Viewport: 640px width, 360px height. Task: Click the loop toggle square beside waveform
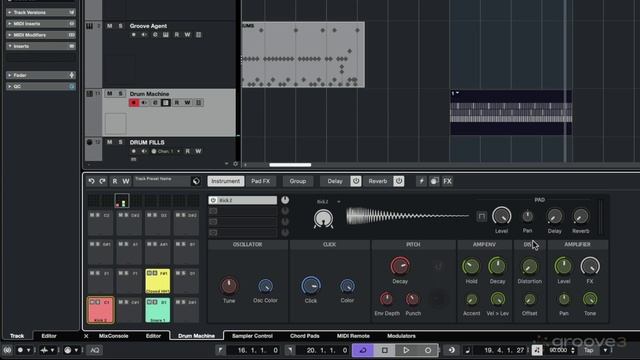[x=482, y=216]
